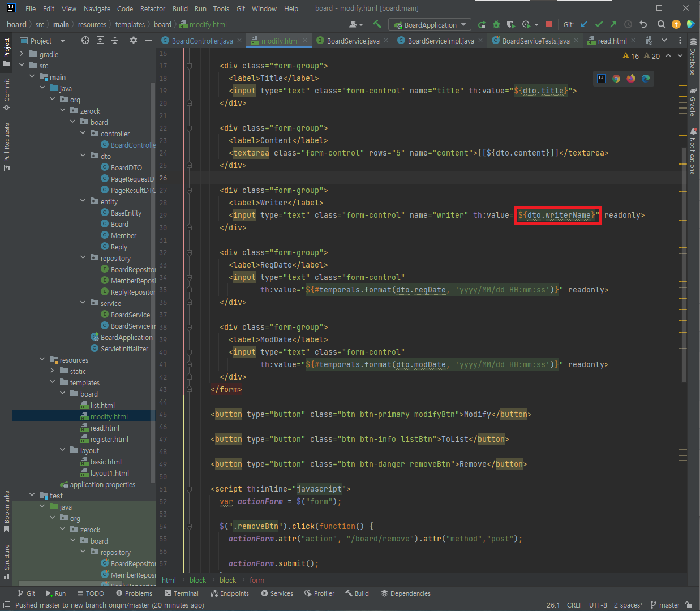This screenshot has width=700, height=611.
Task: Open read.html in the project tree
Action: (x=105, y=428)
